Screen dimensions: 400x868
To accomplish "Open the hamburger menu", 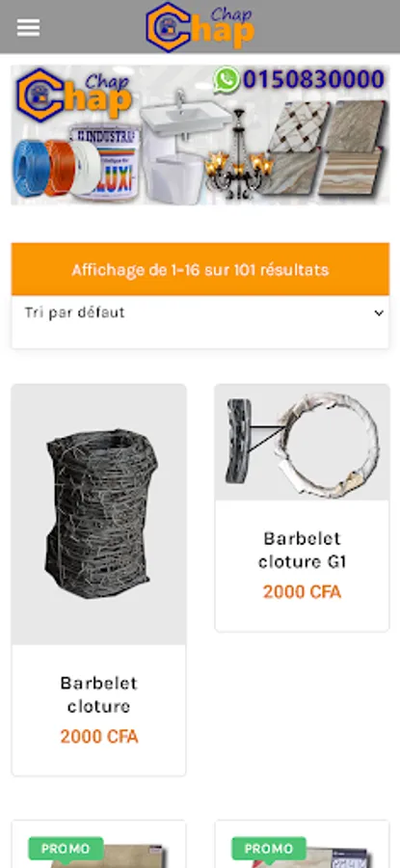I will (28, 27).
